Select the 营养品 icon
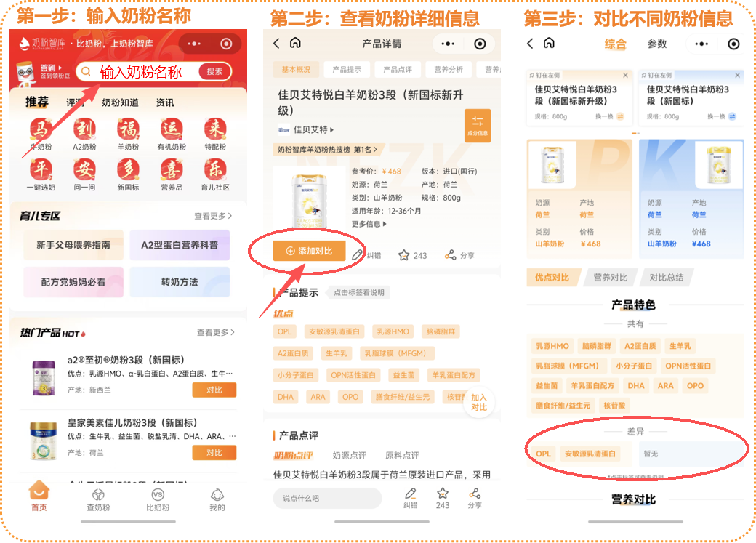This screenshot has width=756, height=543. coord(172,170)
